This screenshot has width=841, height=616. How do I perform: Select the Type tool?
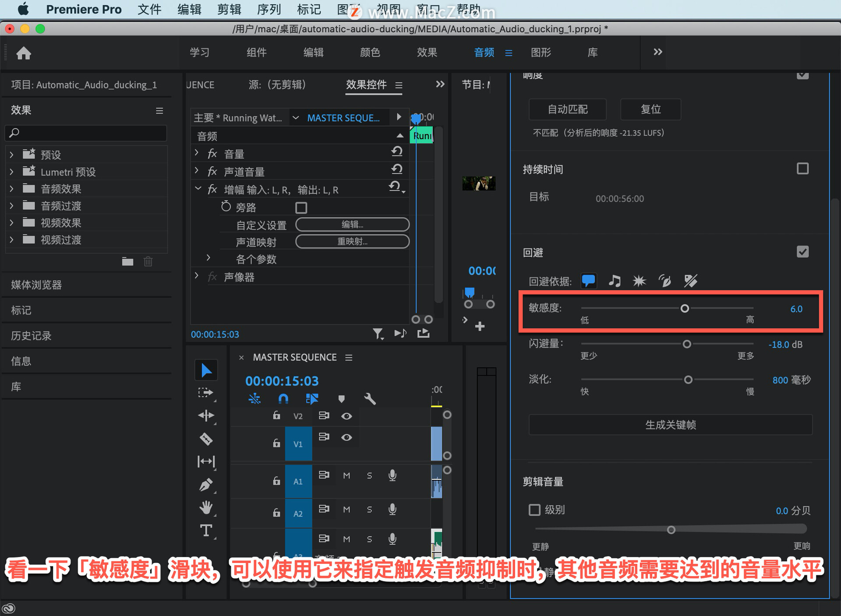coord(206,531)
